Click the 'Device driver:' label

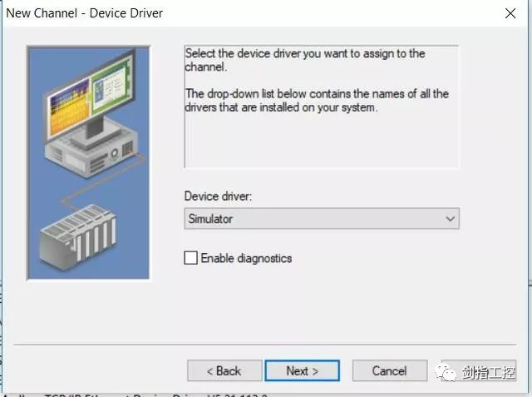(x=217, y=196)
